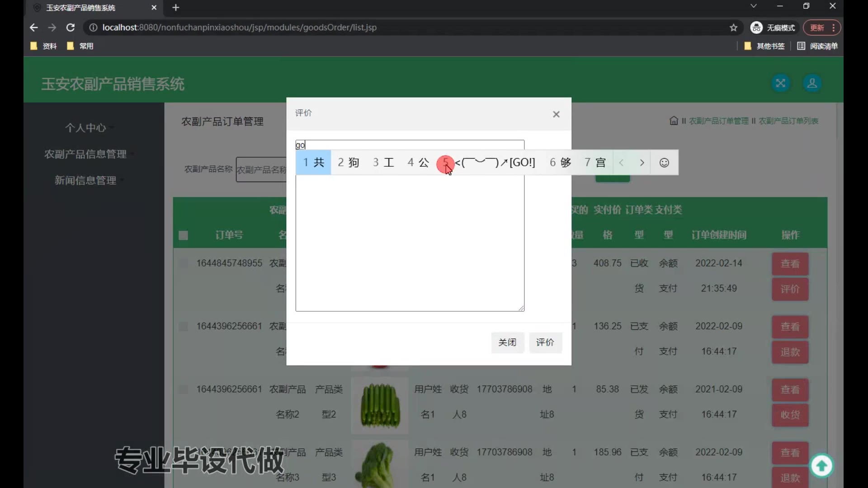Show next page of IME candidates
Screen dimensions: 868x488
pos(642,163)
